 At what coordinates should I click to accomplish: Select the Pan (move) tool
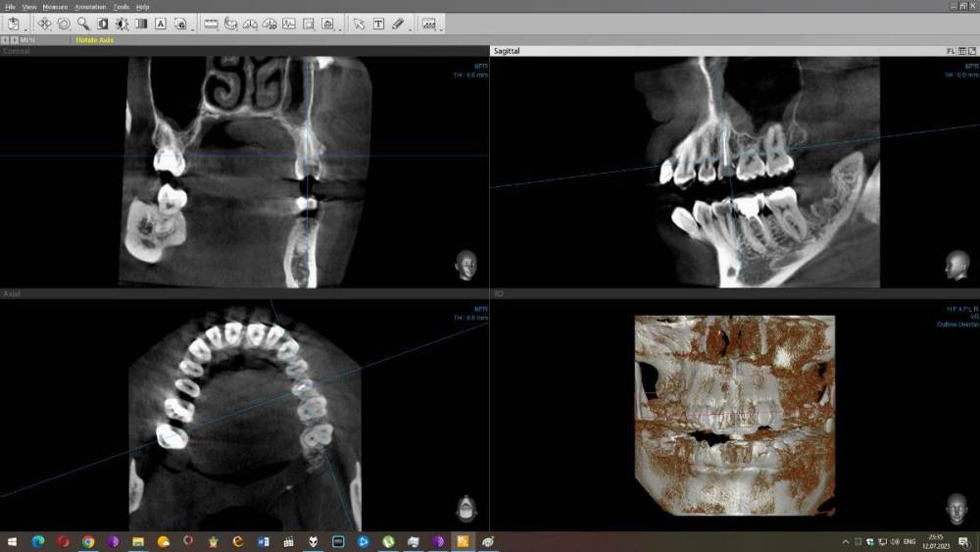point(44,24)
